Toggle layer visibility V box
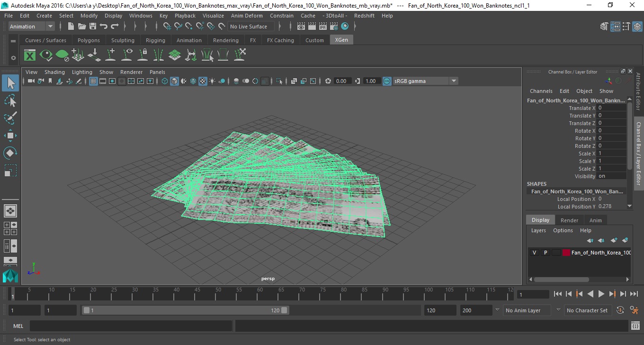The width and height of the screenshot is (644, 345). point(535,253)
